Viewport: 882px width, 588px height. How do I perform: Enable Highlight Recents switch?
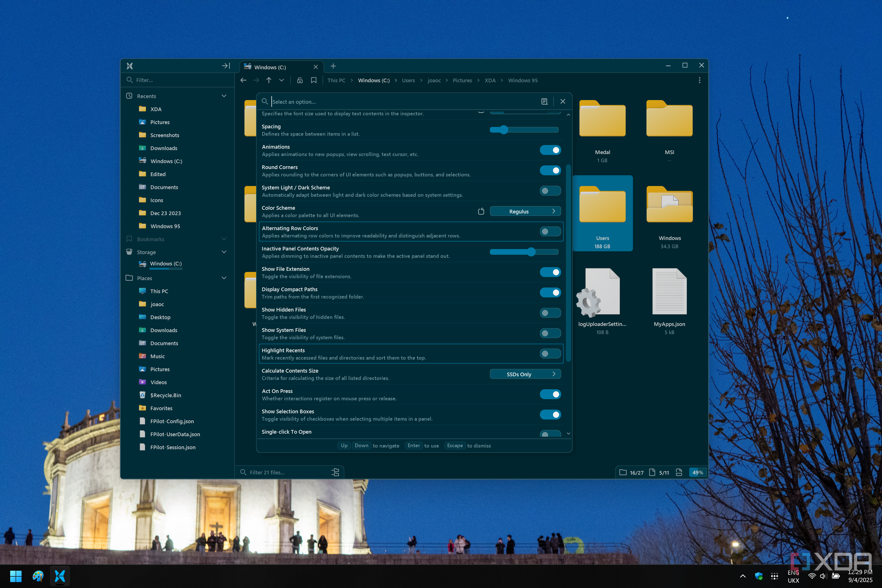tap(550, 354)
